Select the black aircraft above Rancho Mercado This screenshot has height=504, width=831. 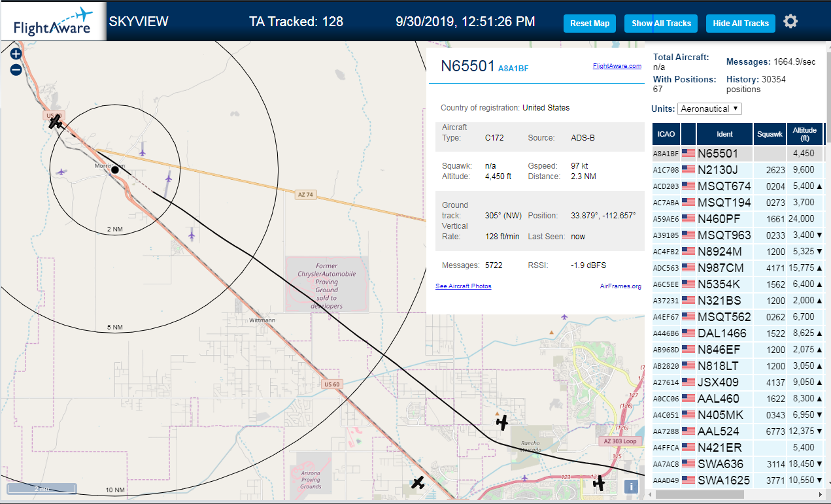(502, 423)
